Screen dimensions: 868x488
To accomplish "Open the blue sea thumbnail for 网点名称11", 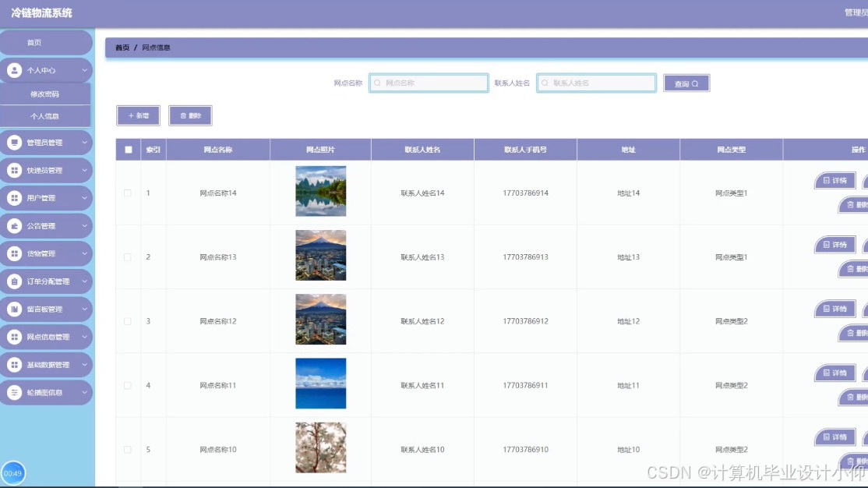I will [x=320, y=384].
